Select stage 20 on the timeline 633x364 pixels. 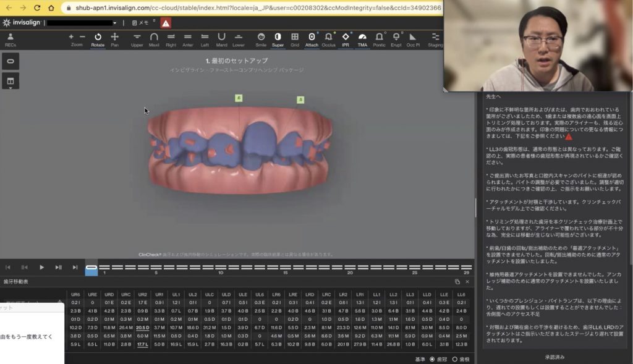point(350,268)
